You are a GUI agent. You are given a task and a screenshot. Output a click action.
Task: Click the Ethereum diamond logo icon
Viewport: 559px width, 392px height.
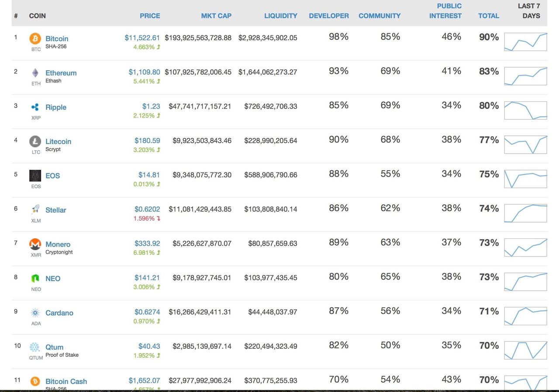[35, 73]
